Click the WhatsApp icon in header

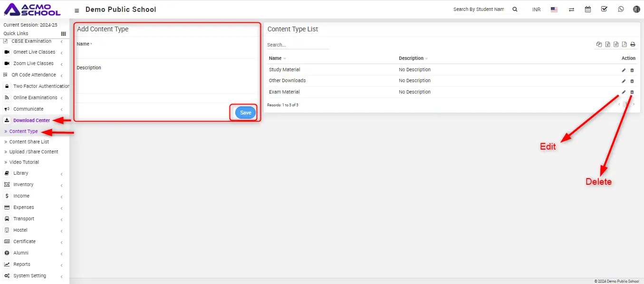(x=621, y=9)
